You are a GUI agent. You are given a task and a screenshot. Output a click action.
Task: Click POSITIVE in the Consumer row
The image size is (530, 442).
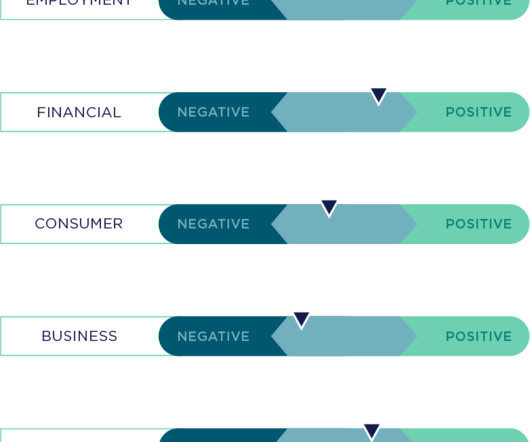(479, 224)
